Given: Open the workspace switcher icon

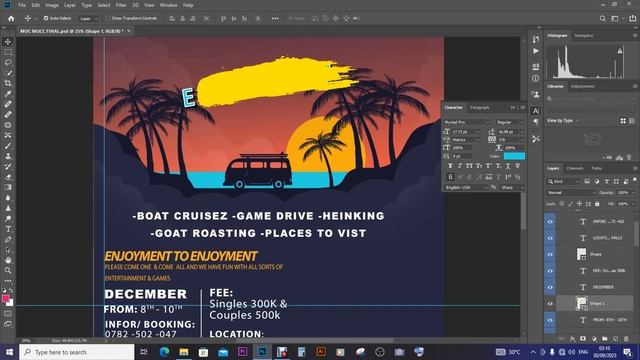Looking at the screenshot, I should [x=615, y=18].
